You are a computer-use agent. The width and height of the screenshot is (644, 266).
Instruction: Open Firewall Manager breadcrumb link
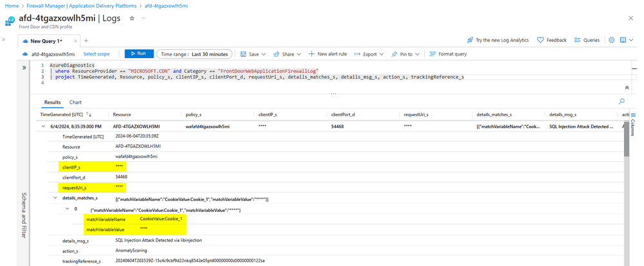coord(81,6)
